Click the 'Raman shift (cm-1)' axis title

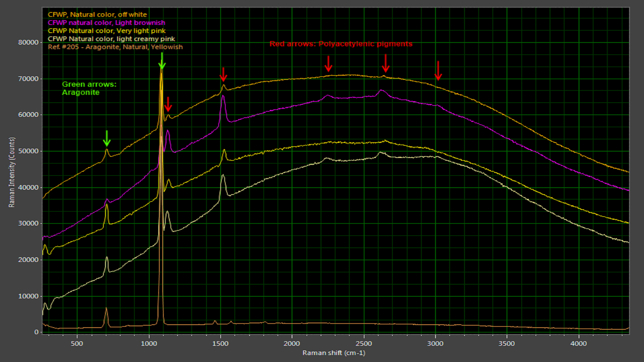coord(334,353)
